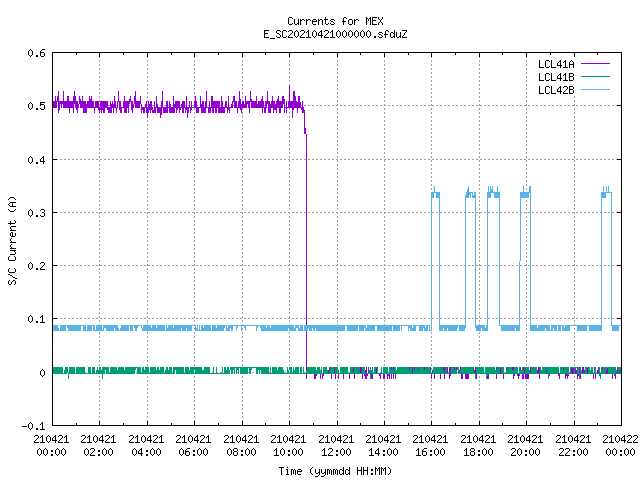Click the 0.6 y-axis tick value
The height and width of the screenshot is (480, 640).
36,53
